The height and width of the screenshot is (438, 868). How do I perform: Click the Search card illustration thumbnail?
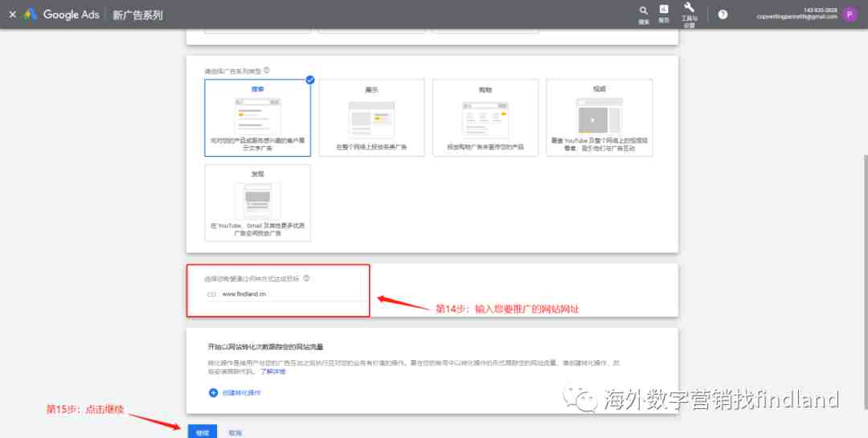[x=257, y=117]
